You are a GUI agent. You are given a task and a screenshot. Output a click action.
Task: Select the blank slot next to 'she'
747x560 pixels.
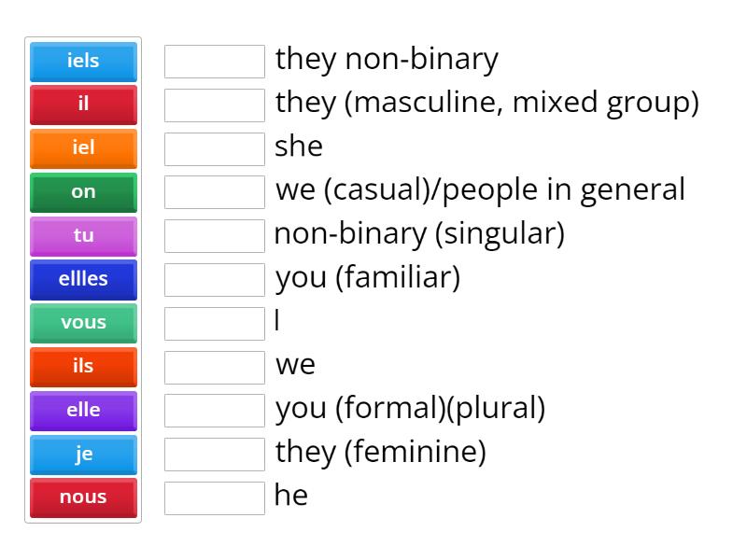point(215,149)
